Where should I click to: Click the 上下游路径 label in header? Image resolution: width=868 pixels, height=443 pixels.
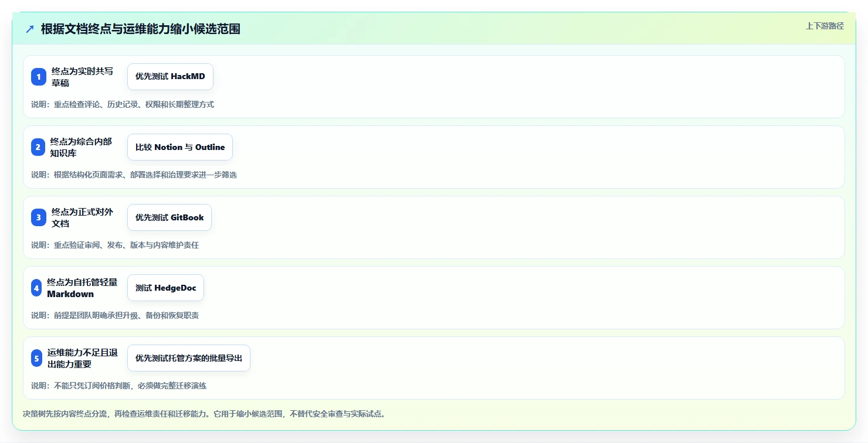(x=825, y=26)
